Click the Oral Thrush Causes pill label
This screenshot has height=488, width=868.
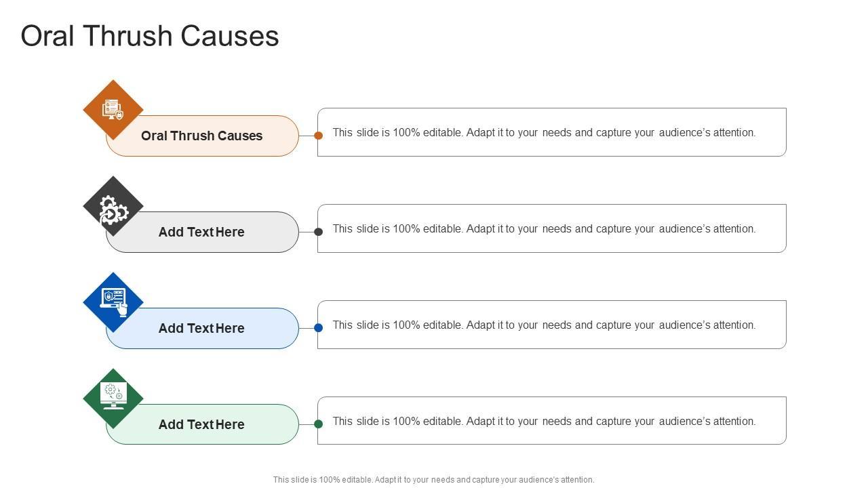[x=202, y=136]
